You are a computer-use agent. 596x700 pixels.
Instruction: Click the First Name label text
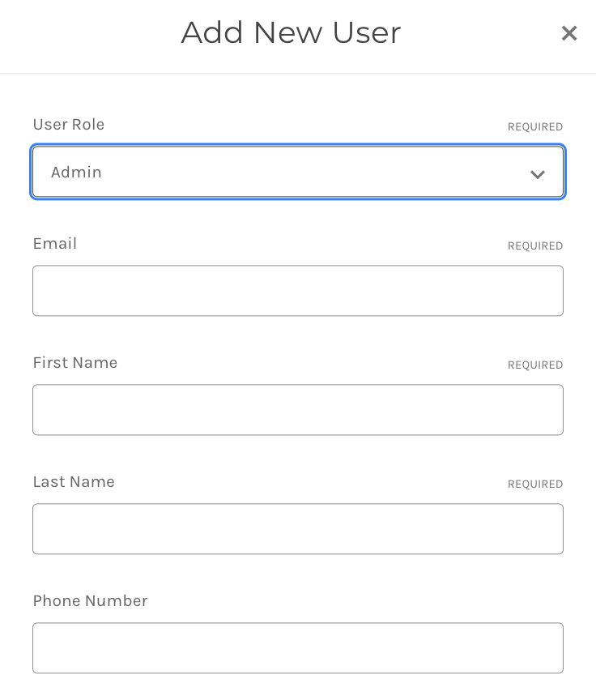[75, 362]
